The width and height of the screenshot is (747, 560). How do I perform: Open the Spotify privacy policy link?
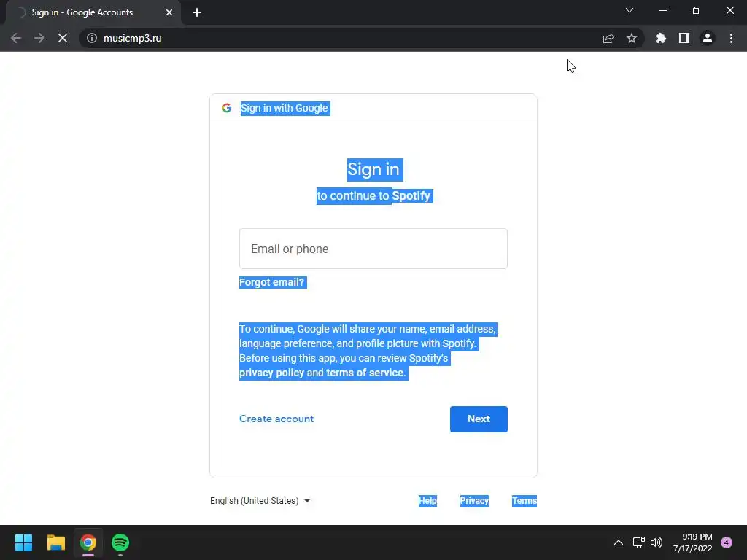[271, 373]
